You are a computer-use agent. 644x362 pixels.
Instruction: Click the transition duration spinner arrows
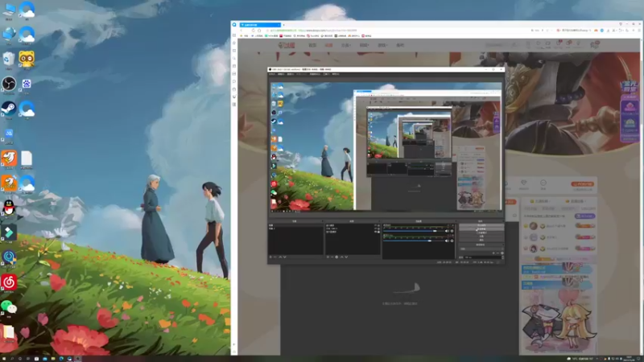point(502,257)
